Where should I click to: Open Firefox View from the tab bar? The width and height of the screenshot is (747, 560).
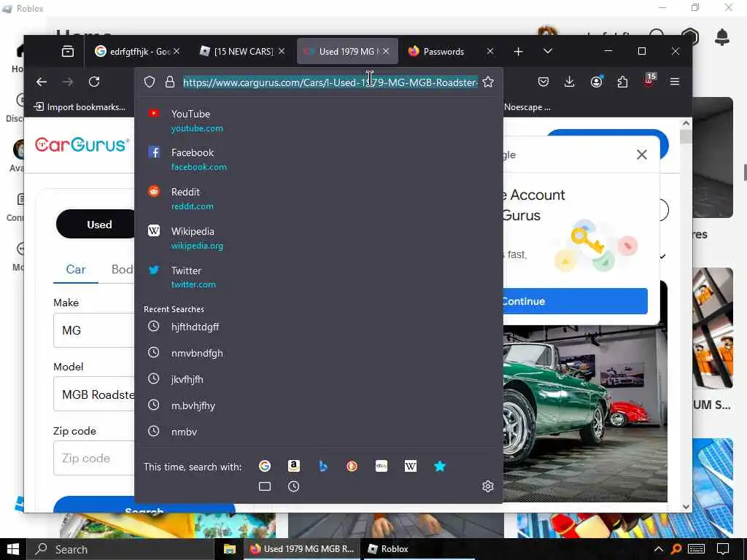[x=68, y=51]
